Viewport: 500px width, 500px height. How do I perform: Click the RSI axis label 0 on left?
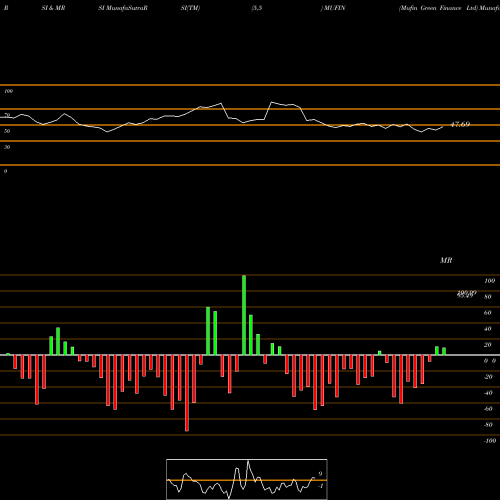(x=5, y=171)
